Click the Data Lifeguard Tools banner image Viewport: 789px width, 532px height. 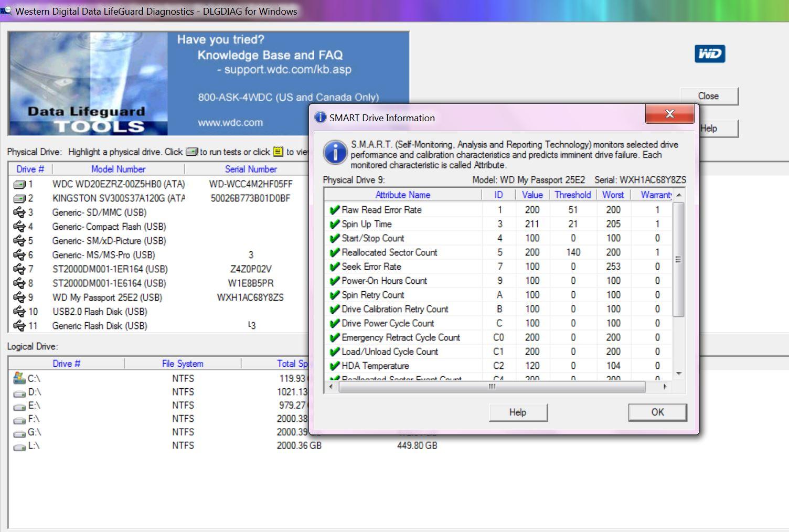tap(88, 84)
